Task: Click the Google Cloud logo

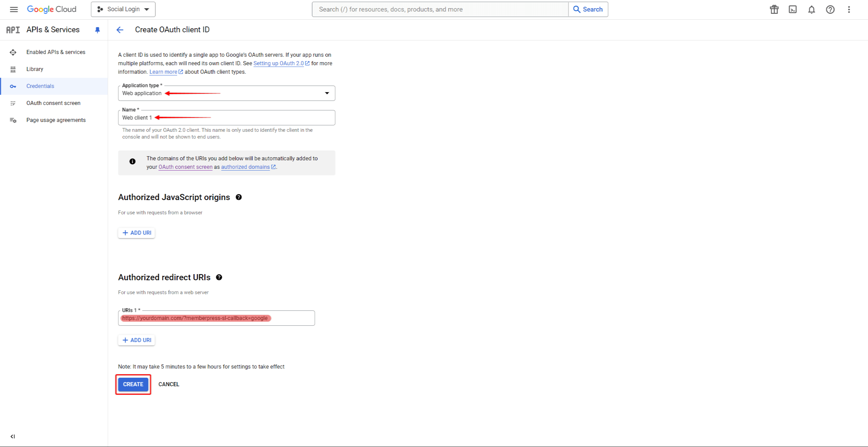Action: point(52,9)
